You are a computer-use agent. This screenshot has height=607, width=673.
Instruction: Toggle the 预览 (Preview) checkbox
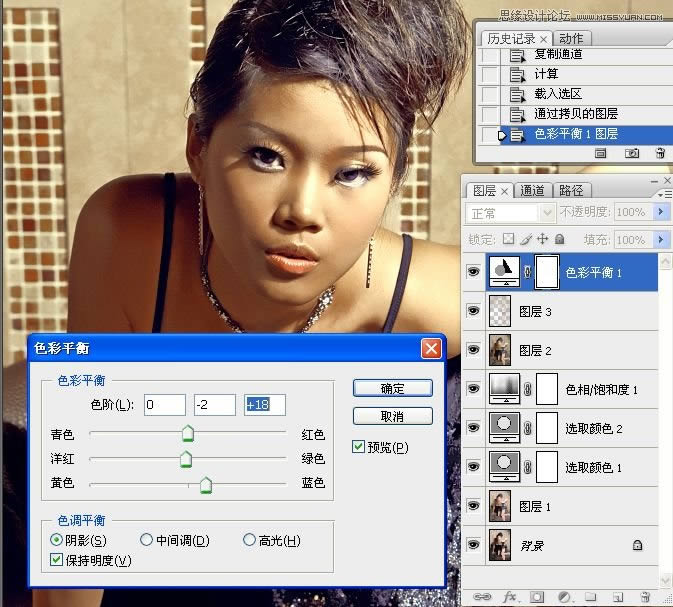click(x=359, y=447)
